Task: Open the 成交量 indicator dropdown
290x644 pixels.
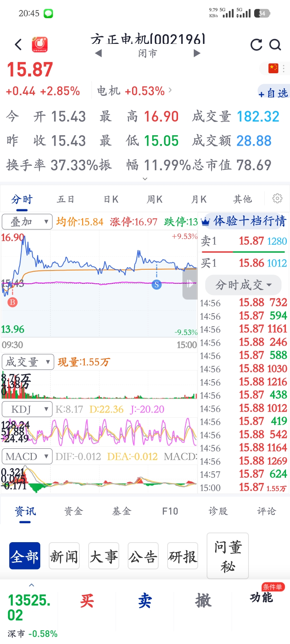Action: (28, 362)
